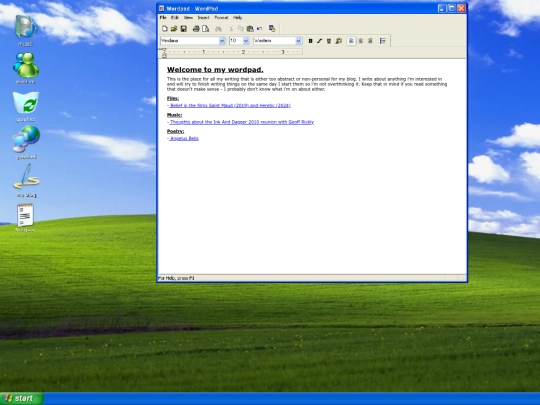Screen dimensions: 540x405
Task: Open the Start menu
Action: click(22, 398)
